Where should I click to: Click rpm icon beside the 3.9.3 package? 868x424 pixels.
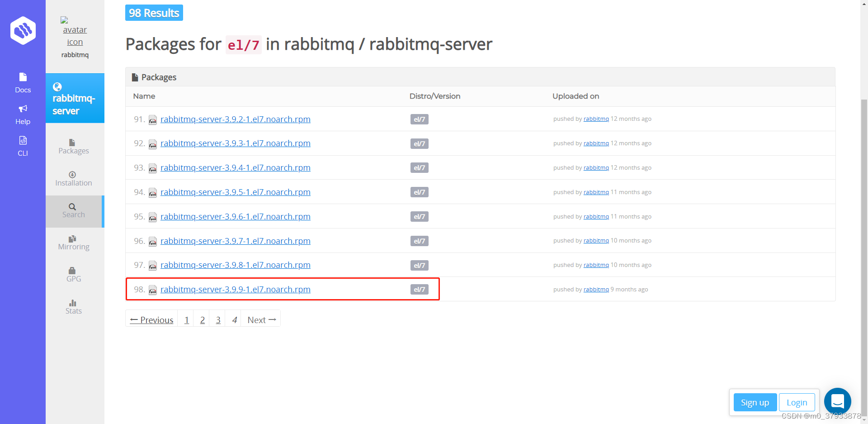click(153, 144)
